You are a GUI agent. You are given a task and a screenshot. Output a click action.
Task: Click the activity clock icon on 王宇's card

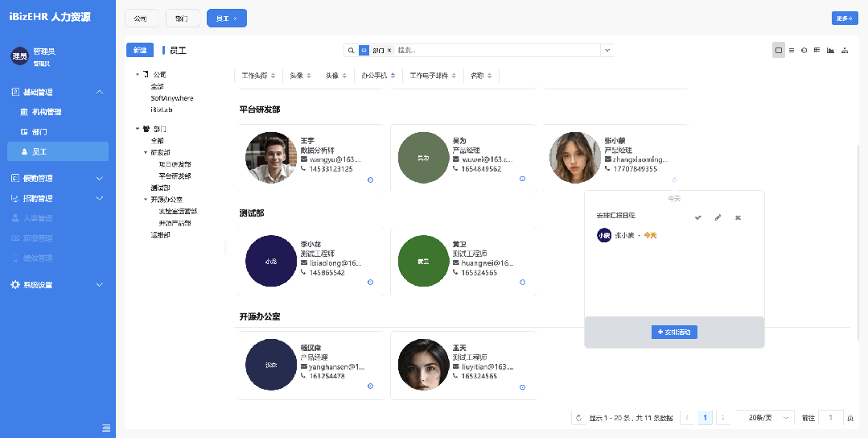point(370,180)
